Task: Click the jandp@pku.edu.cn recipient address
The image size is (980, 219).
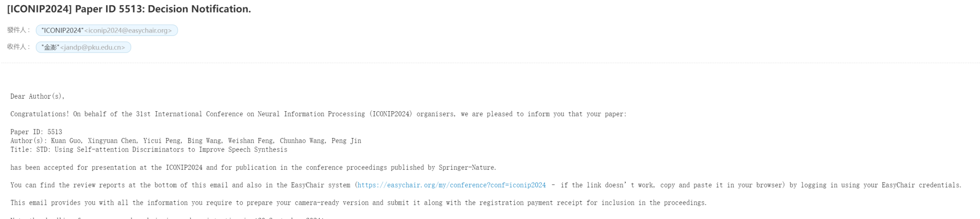Action: [92, 47]
